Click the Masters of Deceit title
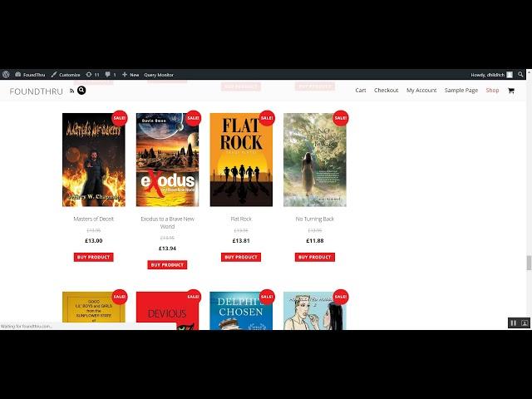532x399 pixels. point(94,219)
